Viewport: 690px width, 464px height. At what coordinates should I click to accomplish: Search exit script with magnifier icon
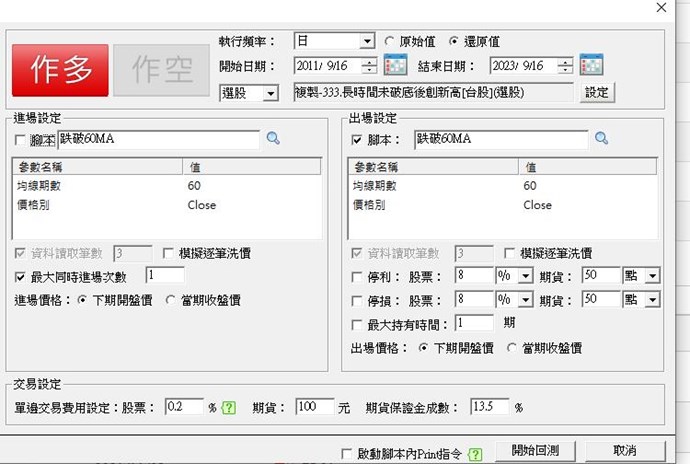(x=601, y=138)
